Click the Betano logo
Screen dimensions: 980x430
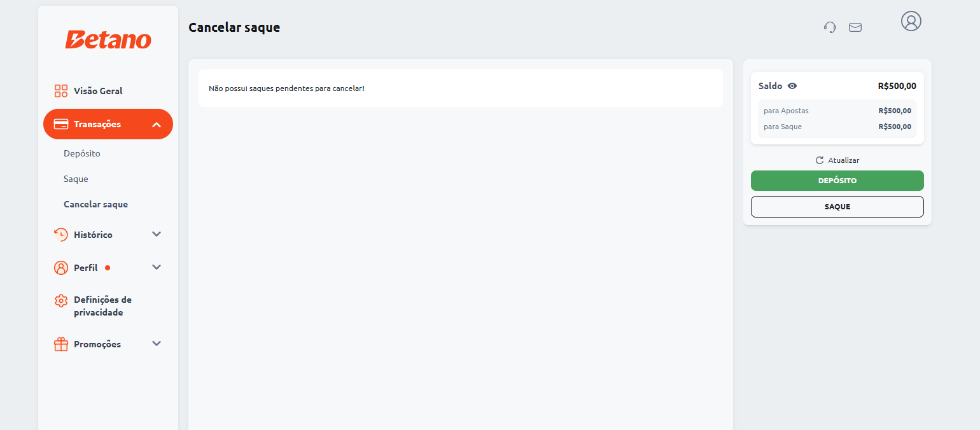click(108, 39)
